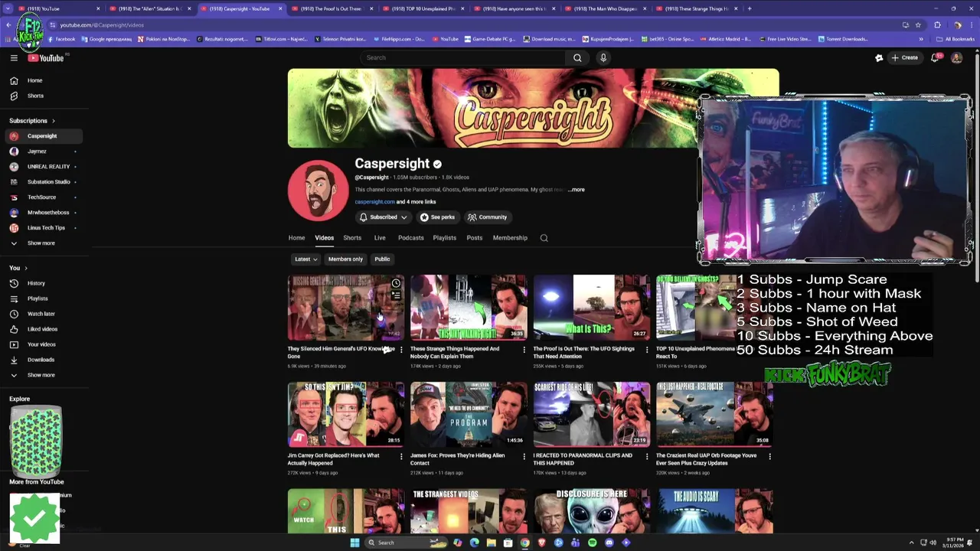Search within the Caspersight channel
The image size is (980, 551).
pos(544,238)
